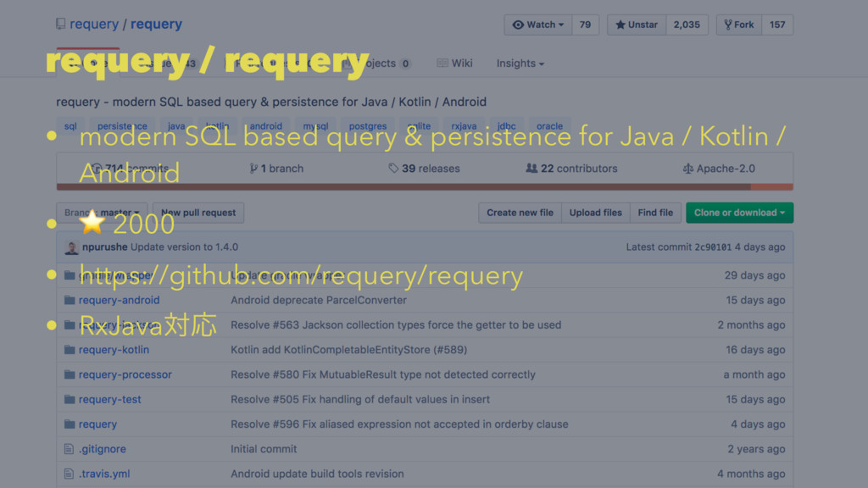This screenshot has height=488, width=868.
Task: Select the mysql topic tag
Action: coord(315,126)
